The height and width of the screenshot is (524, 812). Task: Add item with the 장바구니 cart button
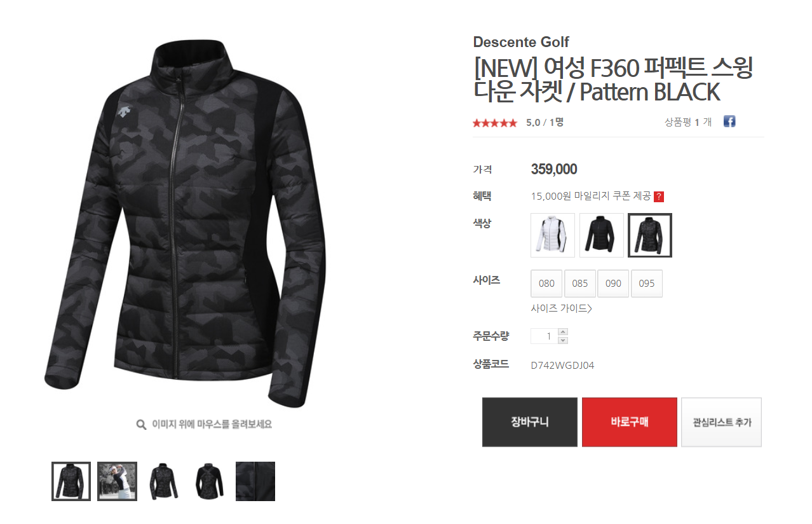point(530,422)
